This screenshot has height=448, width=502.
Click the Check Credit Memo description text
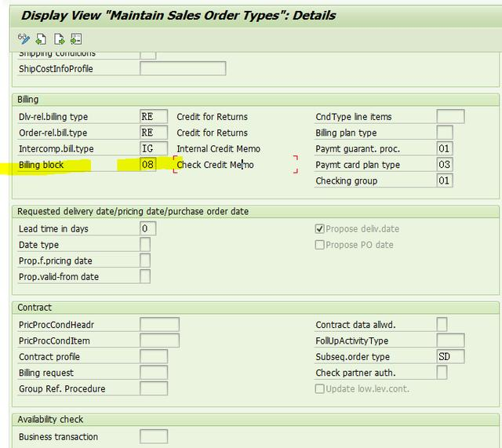pos(215,165)
